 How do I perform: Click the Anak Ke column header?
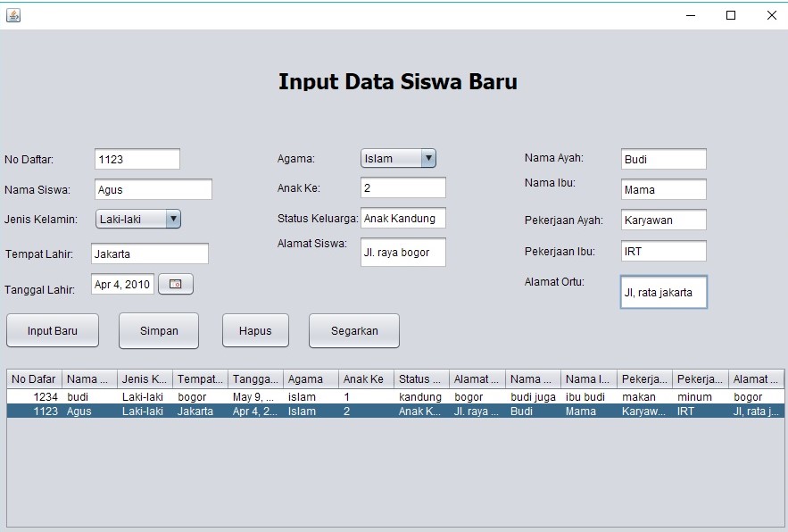pos(365,378)
